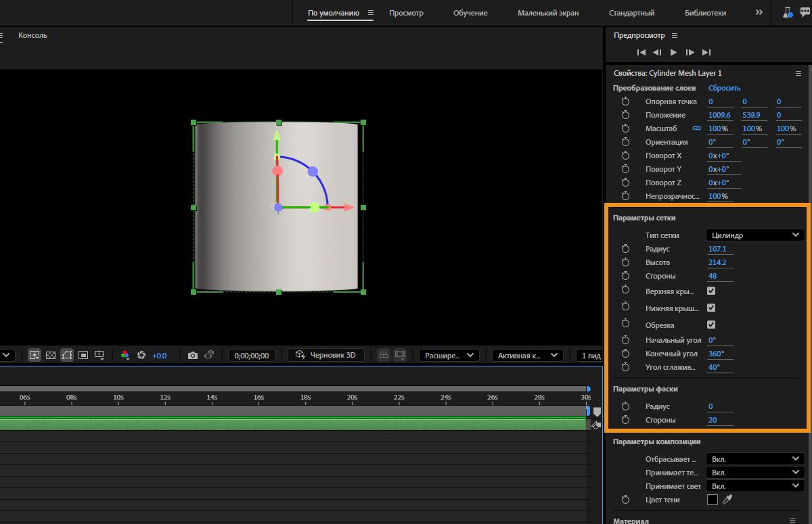This screenshot has width=812, height=524.
Task: Toggle the region of interest icon
Action: 83,355
